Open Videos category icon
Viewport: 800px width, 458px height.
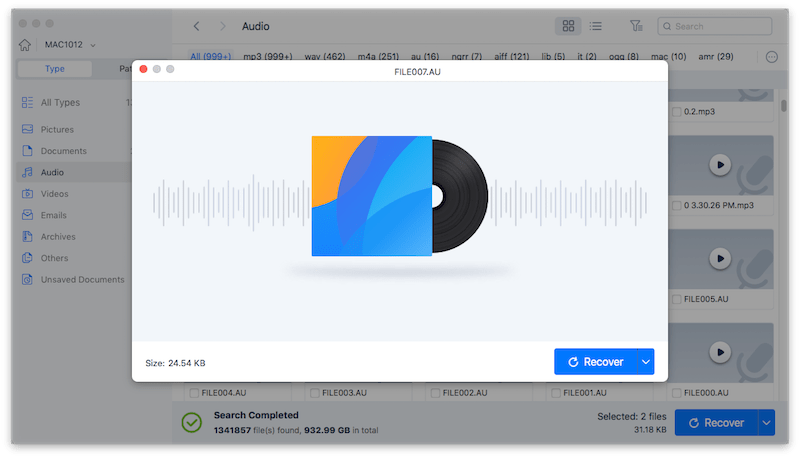28,194
